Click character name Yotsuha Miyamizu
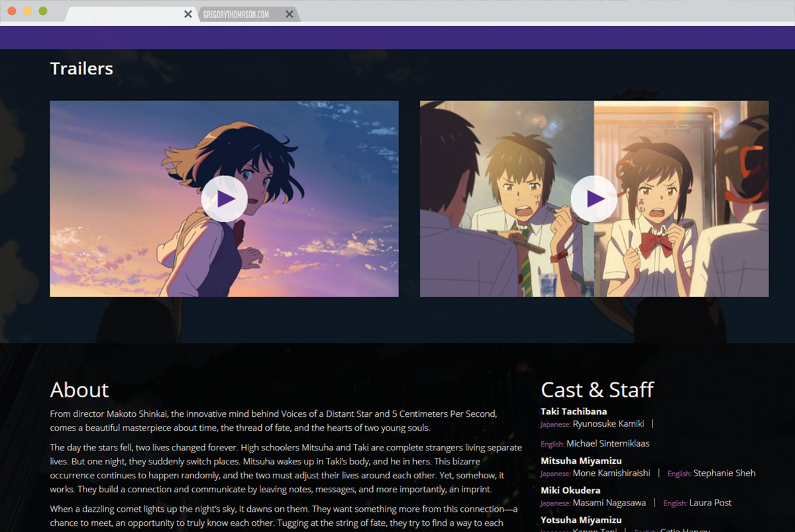The height and width of the screenshot is (532, 795). [581, 520]
